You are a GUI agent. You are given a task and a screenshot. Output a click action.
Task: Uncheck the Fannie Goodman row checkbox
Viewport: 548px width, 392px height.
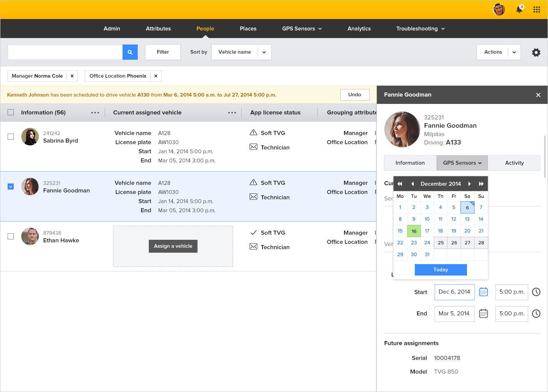tap(11, 186)
